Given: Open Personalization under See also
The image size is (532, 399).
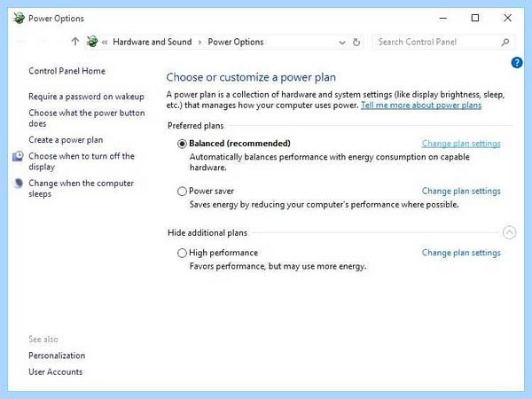Looking at the screenshot, I should [x=57, y=356].
